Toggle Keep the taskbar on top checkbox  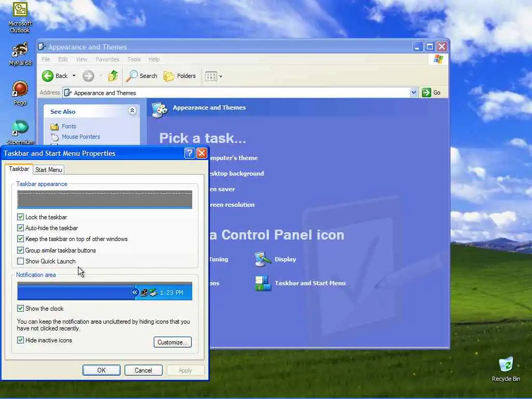(x=20, y=239)
